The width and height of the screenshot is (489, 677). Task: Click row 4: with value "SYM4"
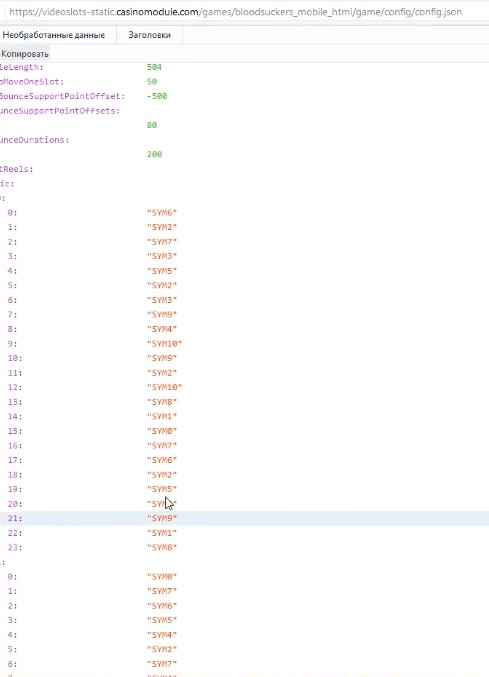(x=244, y=635)
